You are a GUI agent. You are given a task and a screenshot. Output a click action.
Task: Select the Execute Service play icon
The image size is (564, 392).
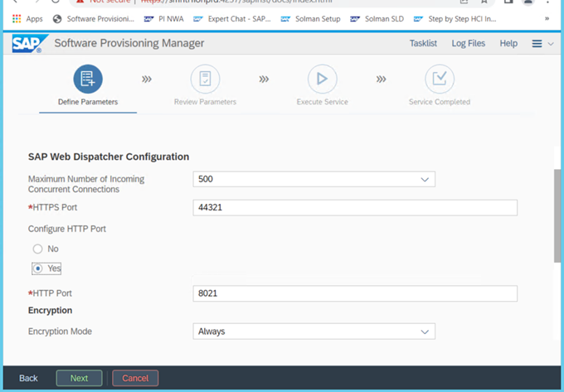tap(323, 79)
